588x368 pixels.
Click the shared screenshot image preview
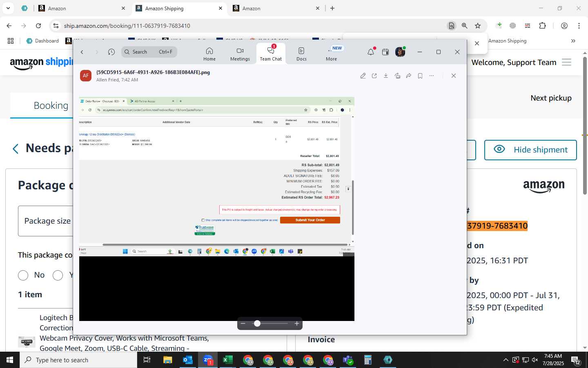pyautogui.click(x=217, y=209)
